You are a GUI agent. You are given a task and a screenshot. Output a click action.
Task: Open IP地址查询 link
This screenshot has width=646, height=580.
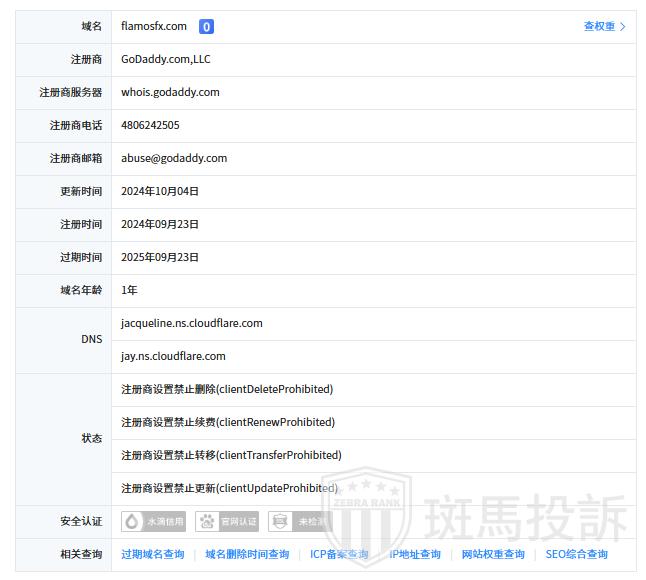[415, 555]
